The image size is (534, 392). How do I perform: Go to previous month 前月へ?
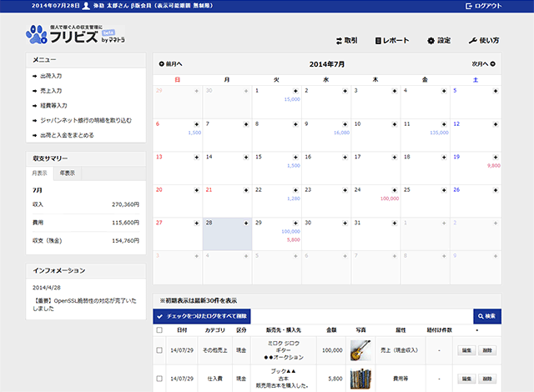(170, 63)
